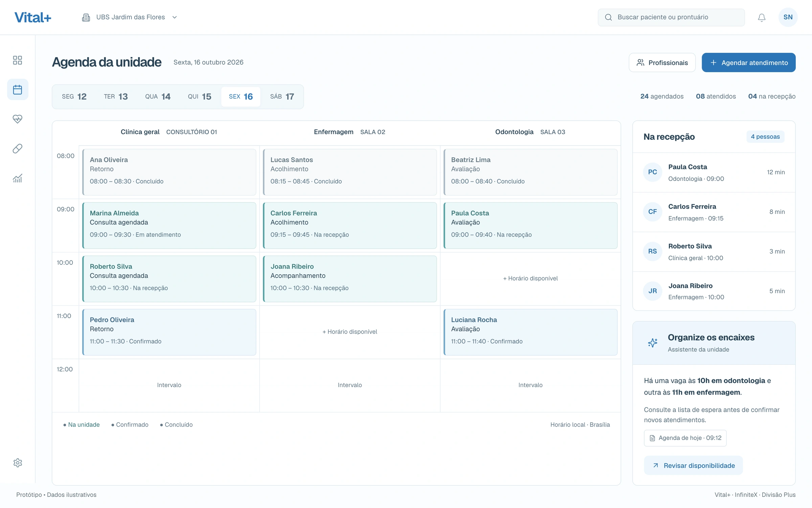The image size is (812, 508).
Task: Open Lucas Santos Acolhimento card
Action: coord(350,172)
